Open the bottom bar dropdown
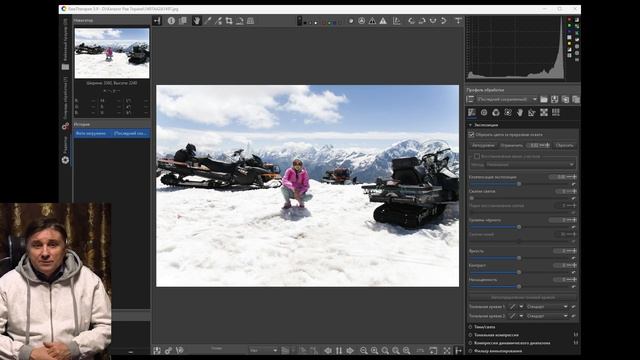Screen dimensions: 640x360 [263, 350]
